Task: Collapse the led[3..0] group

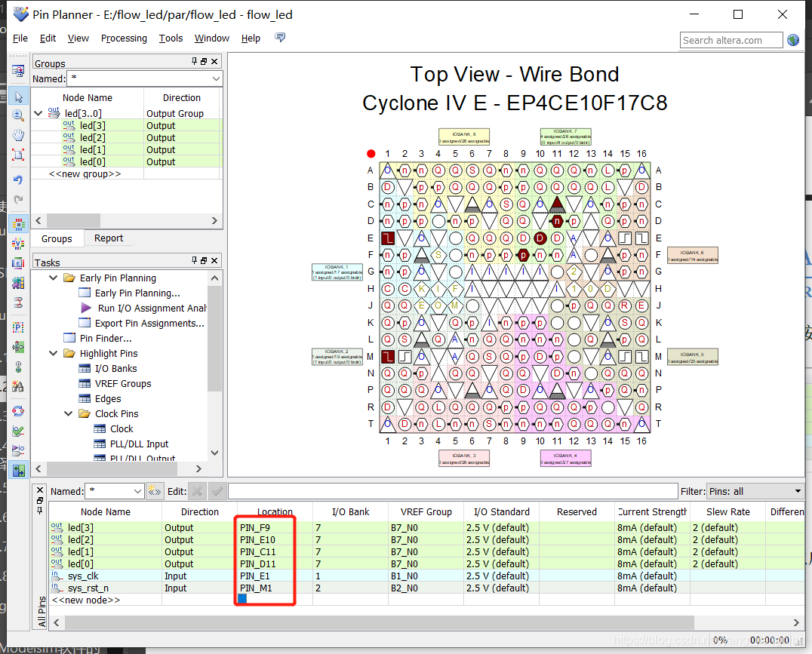Action: point(38,113)
